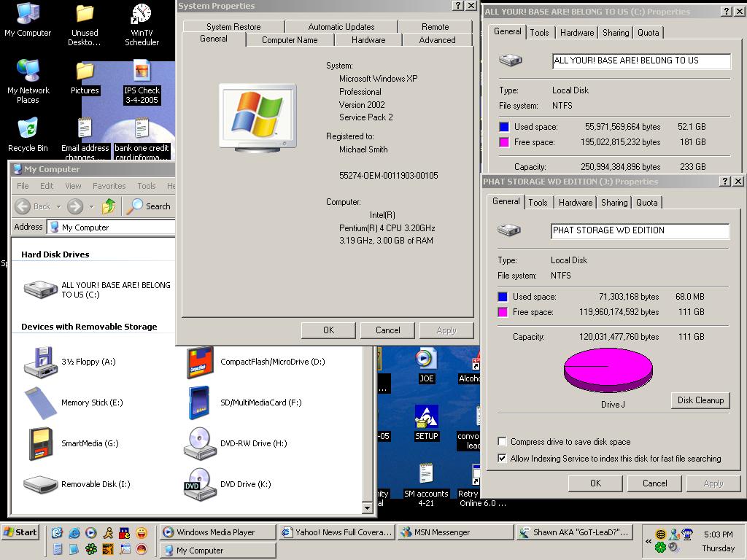Screen dimensions: 747x560
Task: Click the J: drive volume label field
Action: point(640,230)
